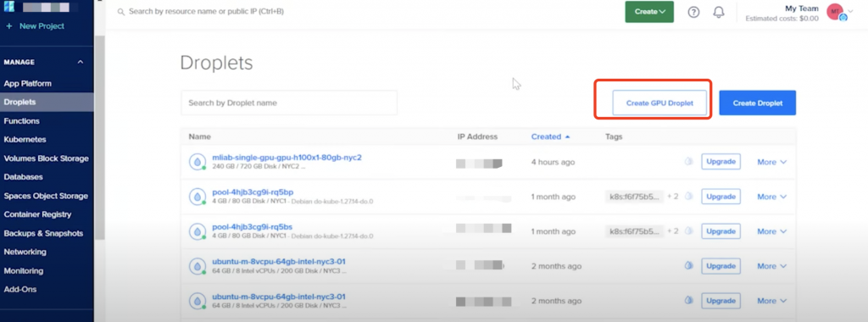Open Volumes Block Storage section
This screenshot has width=868, height=322.
(x=46, y=158)
